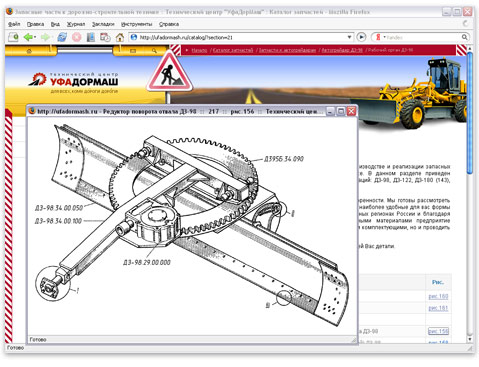Minimize the diagram popup window
Screen dimensions: 479x367
(330, 111)
